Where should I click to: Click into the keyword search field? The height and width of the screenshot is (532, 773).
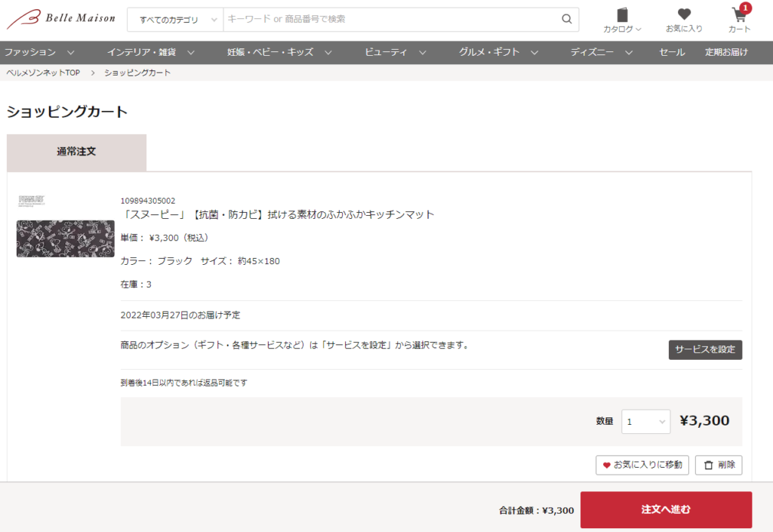(392, 20)
